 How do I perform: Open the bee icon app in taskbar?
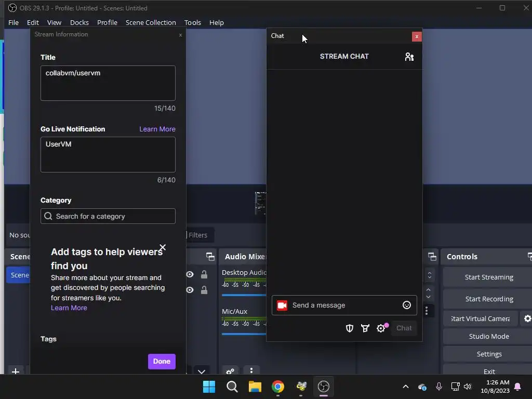click(x=301, y=387)
